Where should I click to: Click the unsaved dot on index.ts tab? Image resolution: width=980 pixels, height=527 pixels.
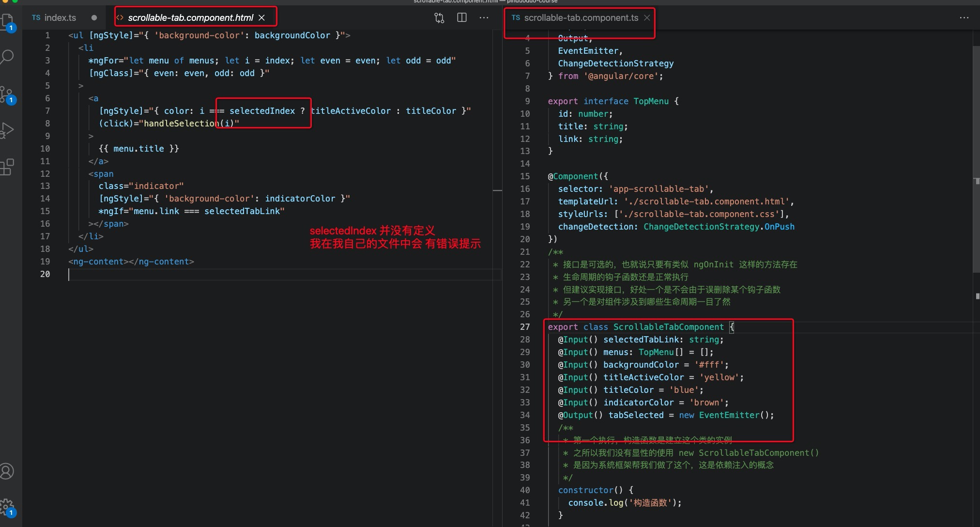(94, 18)
